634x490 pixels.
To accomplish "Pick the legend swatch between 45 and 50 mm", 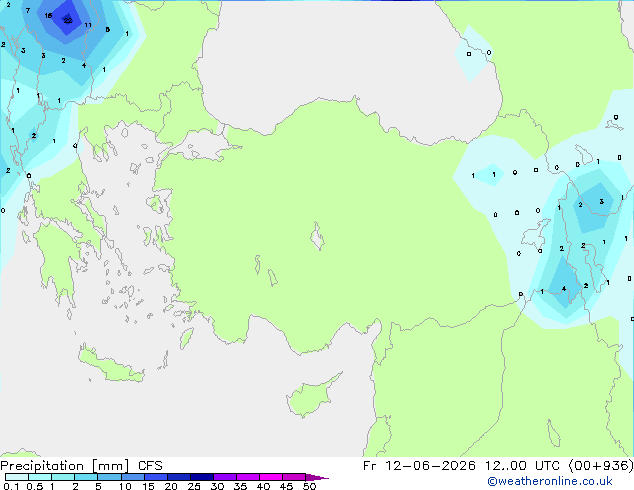I will [294, 477].
